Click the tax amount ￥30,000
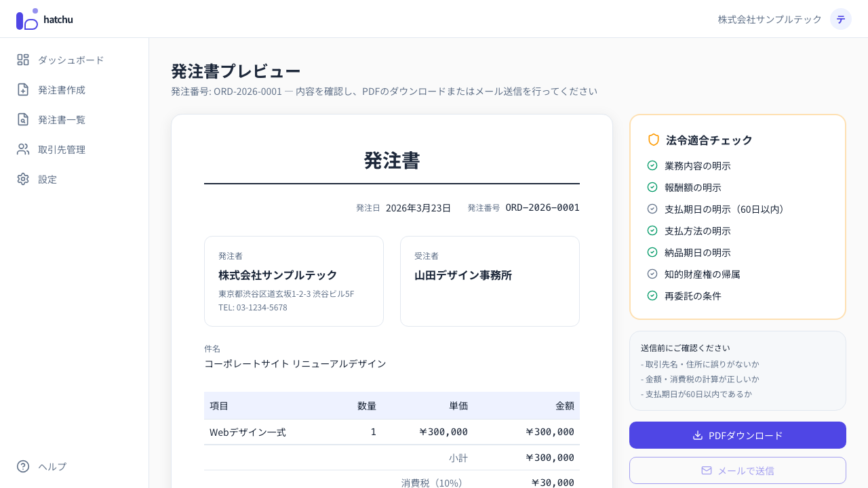 tap(552, 483)
